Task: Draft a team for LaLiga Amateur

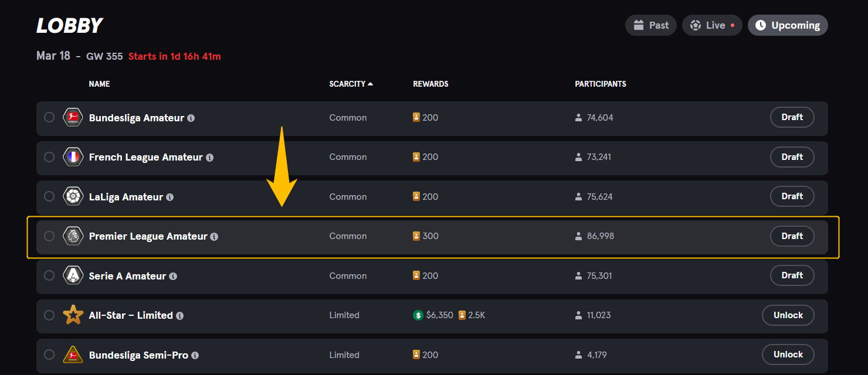Action: pos(792,196)
